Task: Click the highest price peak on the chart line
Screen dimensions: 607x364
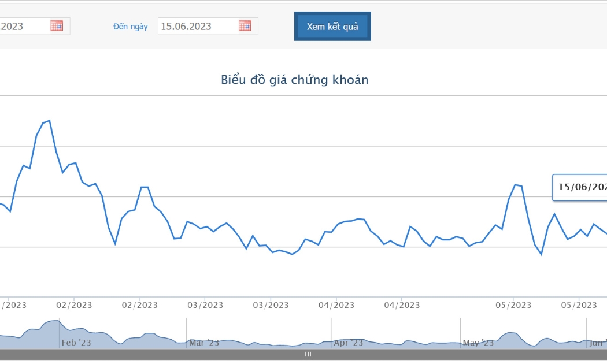Action: coord(49,121)
